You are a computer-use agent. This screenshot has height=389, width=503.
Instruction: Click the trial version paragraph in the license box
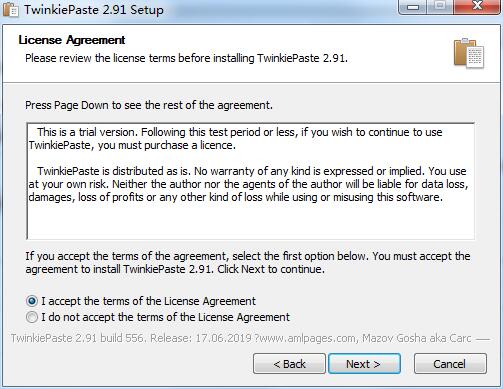[x=235, y=139]
